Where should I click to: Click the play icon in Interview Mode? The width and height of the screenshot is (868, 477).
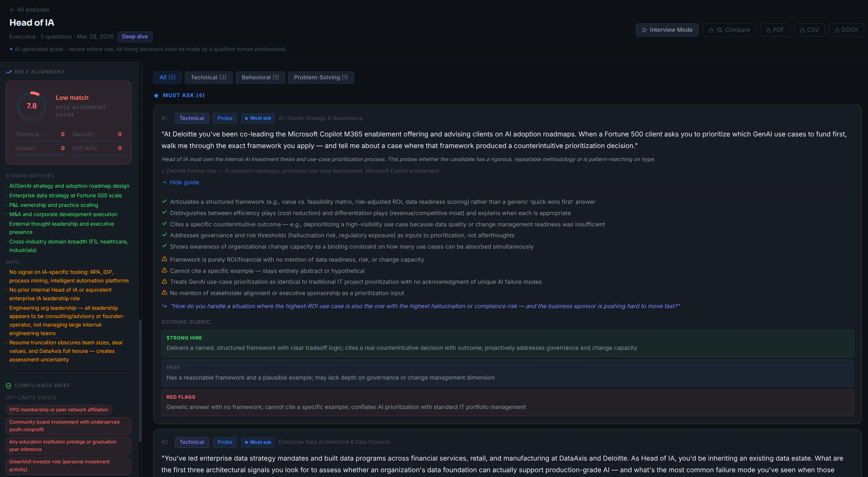[645, 30]
